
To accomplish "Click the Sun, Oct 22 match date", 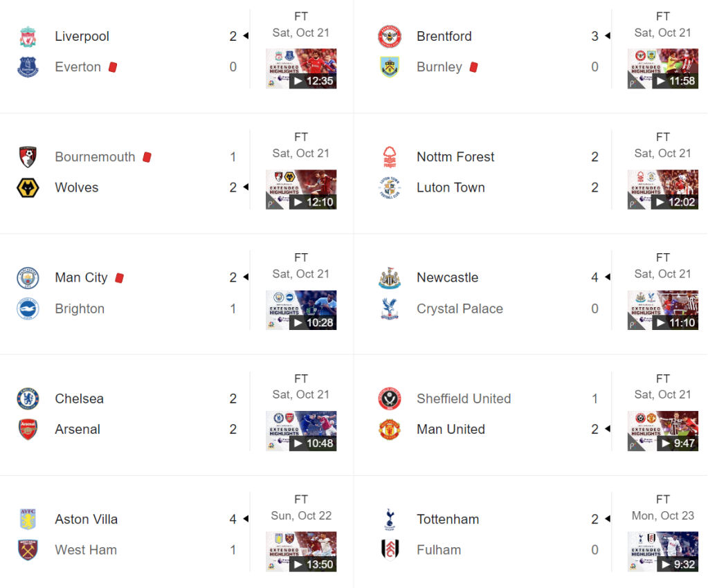I will coord(301,515).
